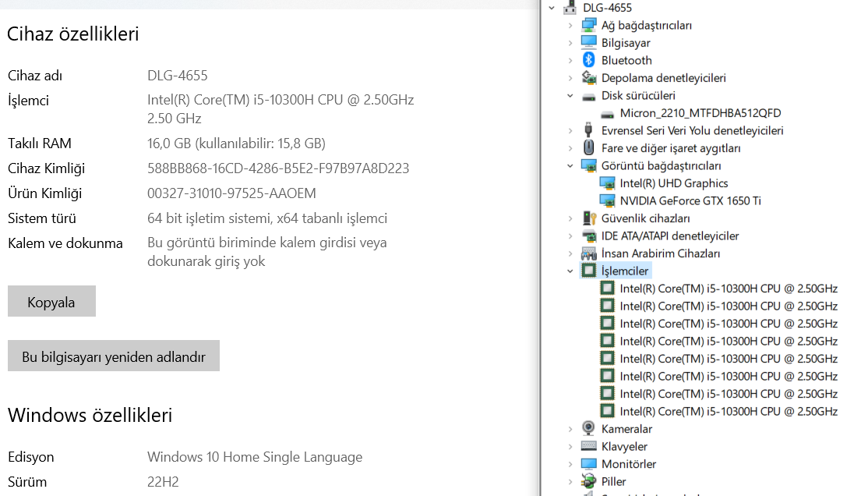This screenshot has height=496, width=868.
Task: Click the NVIDIA GeForce GTX 1650 Ti icon
Action: pos(608,200)
